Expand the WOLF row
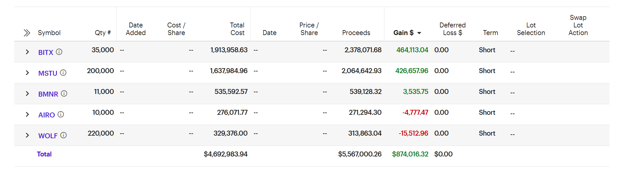Viewport: 644px width, 174px height. 27,135
